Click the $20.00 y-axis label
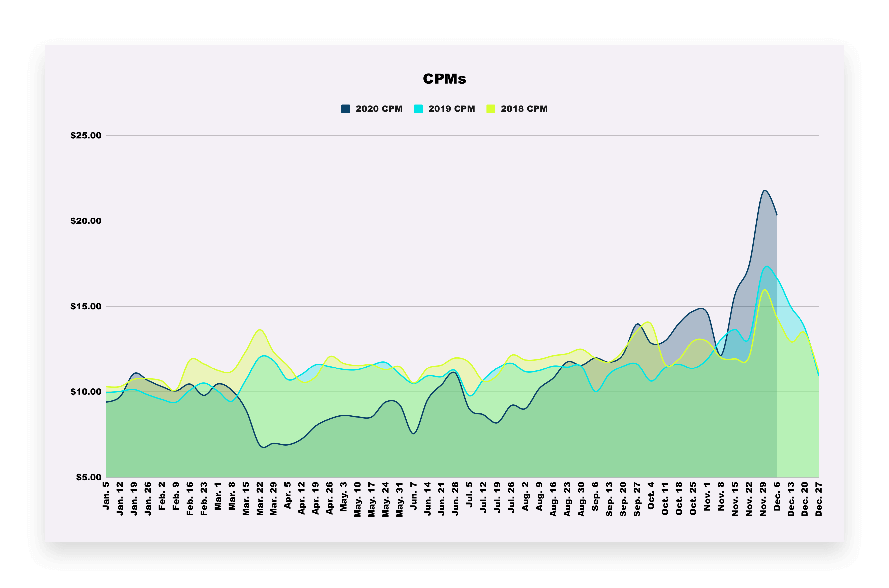 pos(86,221)
